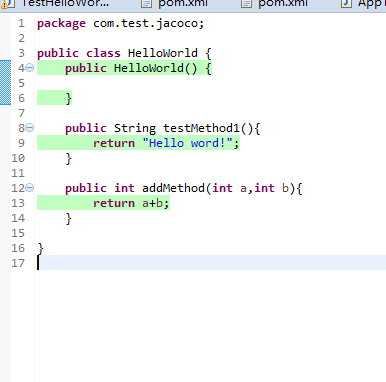The image size is (386, 382).
Task: Click the Java file icon on App tab
Action: click(346, 4)
